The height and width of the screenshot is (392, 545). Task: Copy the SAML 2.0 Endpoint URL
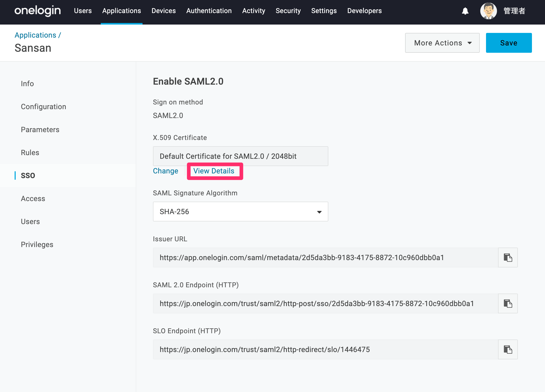(508, 303)
